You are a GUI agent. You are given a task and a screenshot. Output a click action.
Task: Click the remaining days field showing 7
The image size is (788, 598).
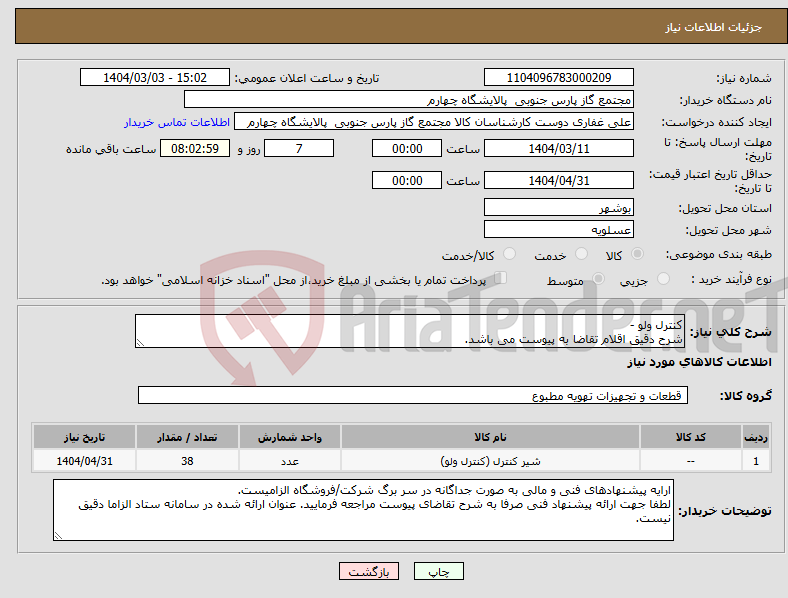[299, 149]
